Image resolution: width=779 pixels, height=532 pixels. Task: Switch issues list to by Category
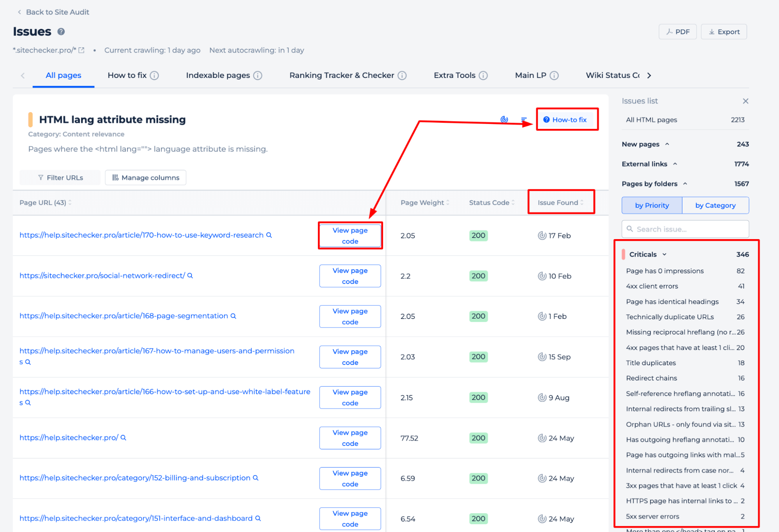[x=715, y=205]
